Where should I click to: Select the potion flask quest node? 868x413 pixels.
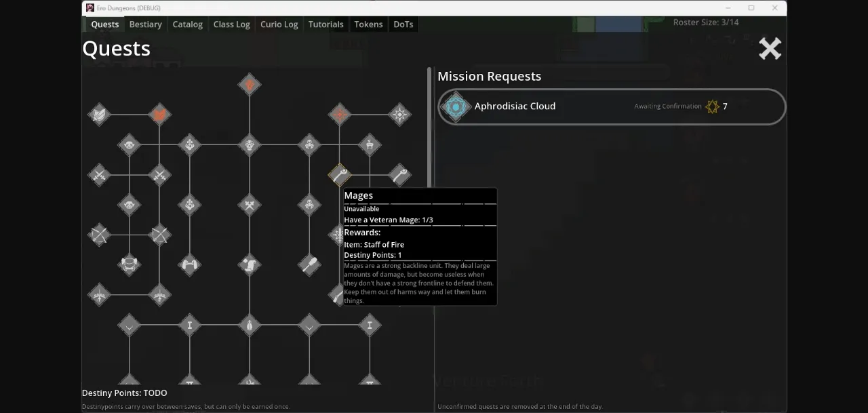tap(250, 326)
